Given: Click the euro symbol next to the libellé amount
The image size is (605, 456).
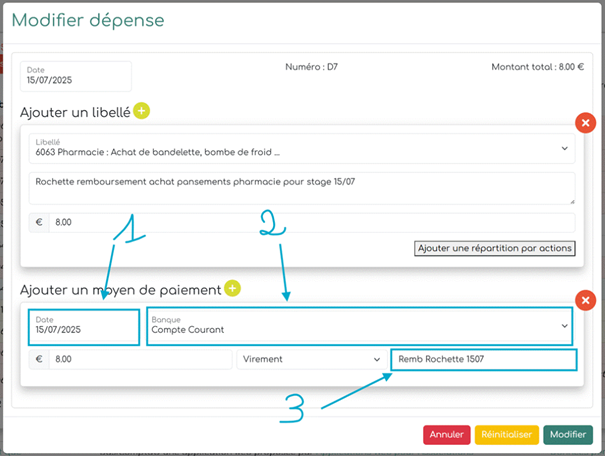Looking at the screenshot, I should [x=39, y=222].
